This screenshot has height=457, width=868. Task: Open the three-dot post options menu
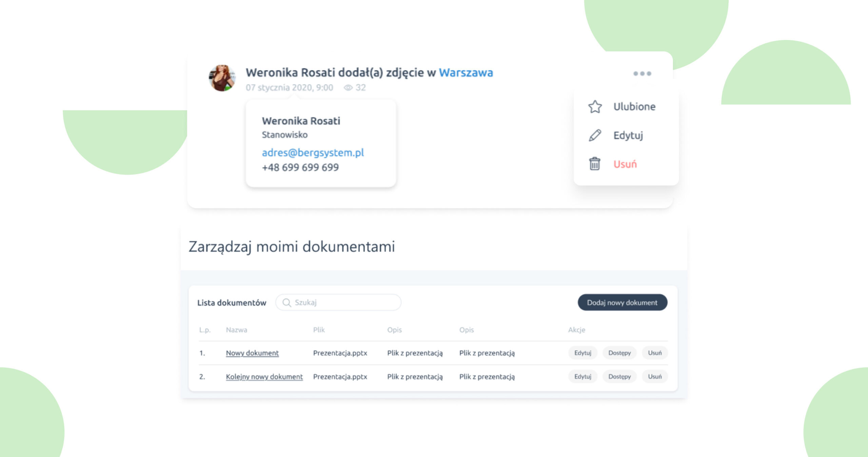pyautogui.click(x=642, y=74)
